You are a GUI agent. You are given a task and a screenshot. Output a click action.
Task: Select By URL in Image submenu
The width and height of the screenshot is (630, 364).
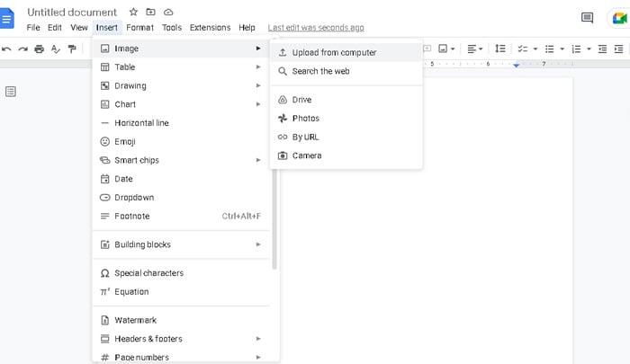pos(305,137)
